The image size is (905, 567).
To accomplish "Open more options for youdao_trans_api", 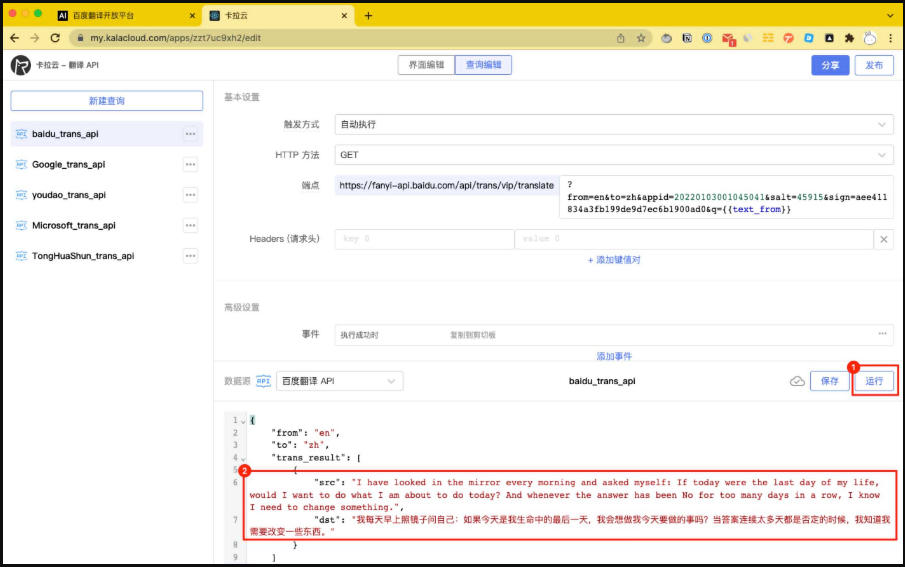I will [190, 195].
